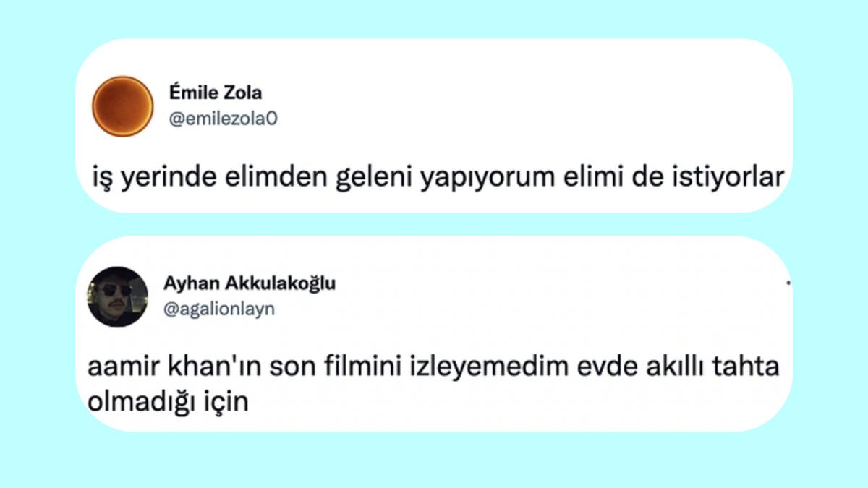Open Émile Zola's orange circle avatar
The width and height of the screenshot is (868, 488).
tap(122, 106)
